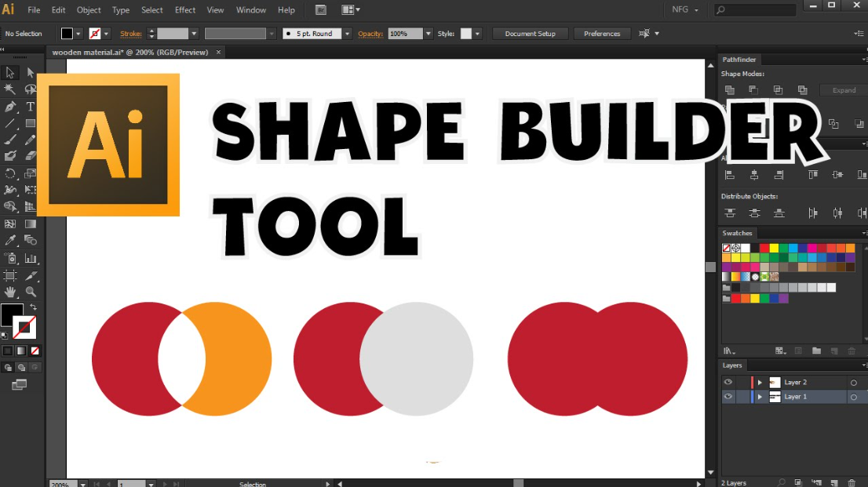Create new color group folder icon
Screen dimensions: 868x487
pyautogui.click(x=816, y=351)
